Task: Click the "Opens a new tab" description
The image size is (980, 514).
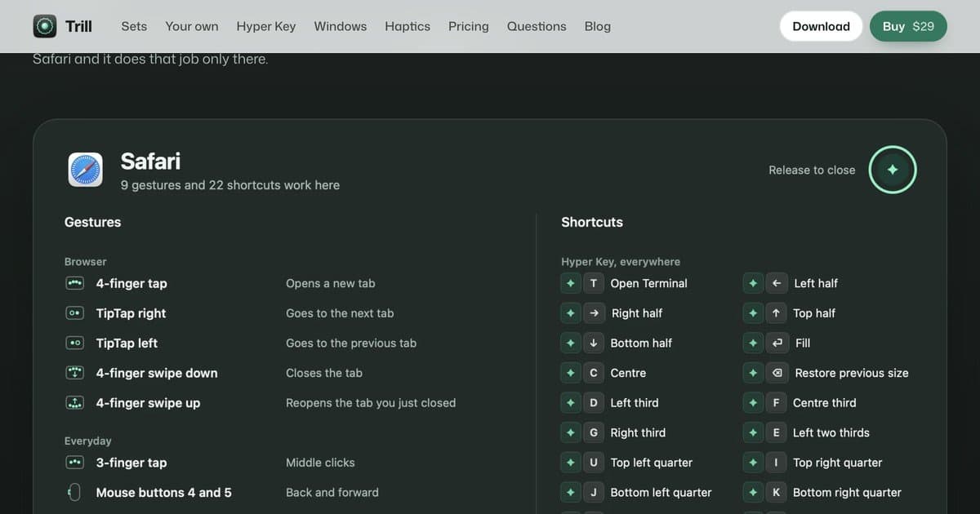Action: click(331, 283)
